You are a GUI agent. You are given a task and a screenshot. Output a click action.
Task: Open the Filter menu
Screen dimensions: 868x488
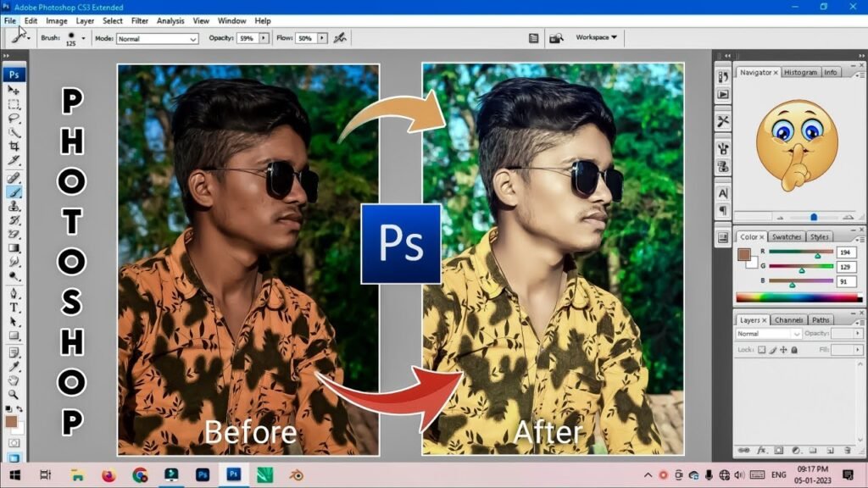(x=140, y=20)
